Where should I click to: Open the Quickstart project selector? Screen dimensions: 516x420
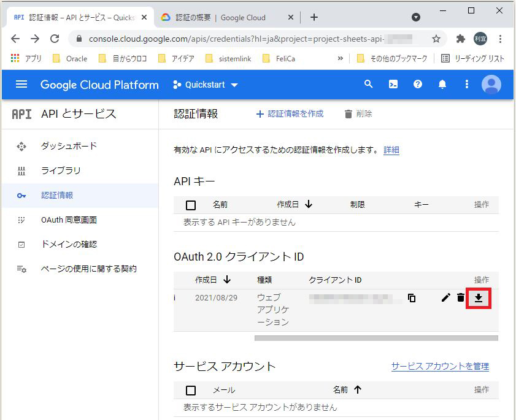[205, 84]
